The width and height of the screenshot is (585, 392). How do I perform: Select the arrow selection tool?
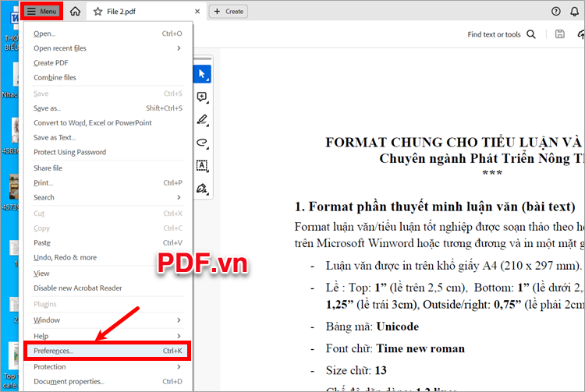pyautogui.click(x=202, y=74)
